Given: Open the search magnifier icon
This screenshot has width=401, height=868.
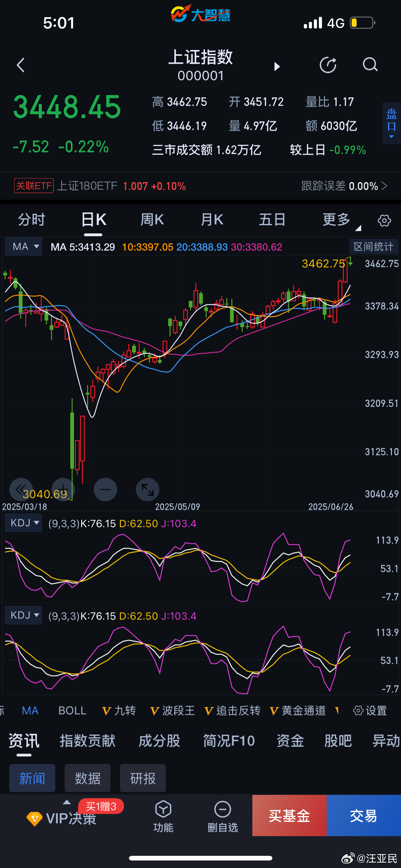Looking at the screenshot, I should click(370, 64).
